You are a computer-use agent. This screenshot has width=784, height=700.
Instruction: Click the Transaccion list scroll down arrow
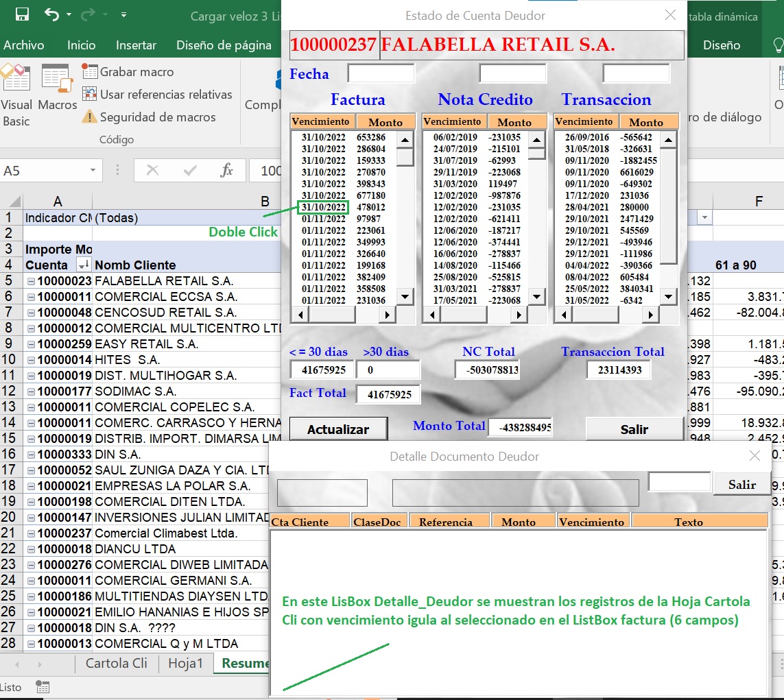click(x=668, y=297)
